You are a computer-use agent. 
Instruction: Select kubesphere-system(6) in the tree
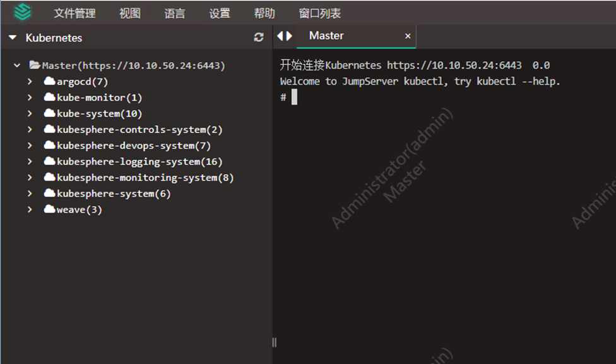click(114, 194)
